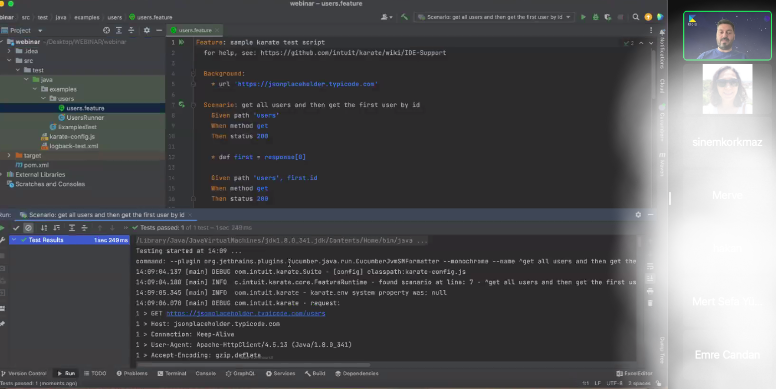Open Version Control tool window
Image resolution: width=776 pixels, height=389 pixels.
click(x=24, y=373)
